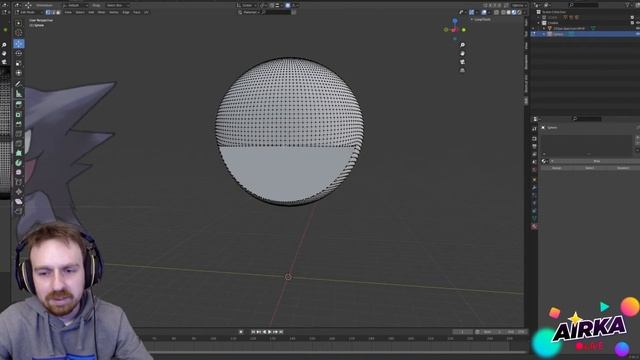Open the Face menu
Screen dimensions: 640x360
pos(136,12)
